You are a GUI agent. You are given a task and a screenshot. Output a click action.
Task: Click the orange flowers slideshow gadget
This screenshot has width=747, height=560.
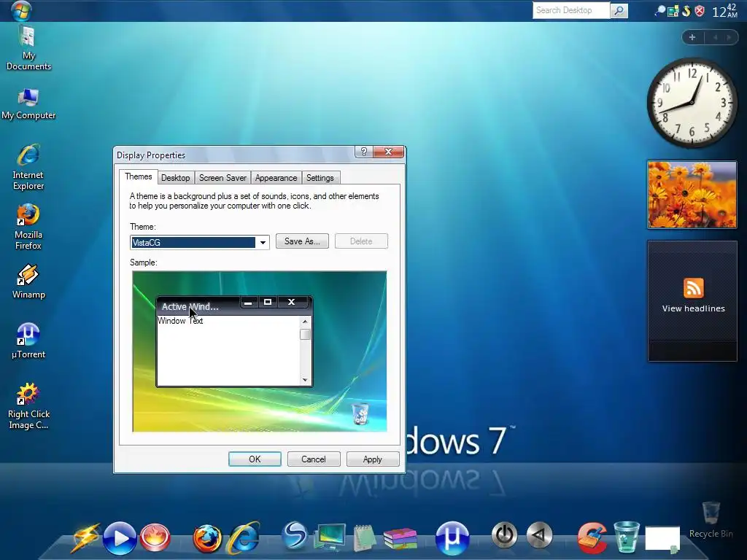(692, 195)
